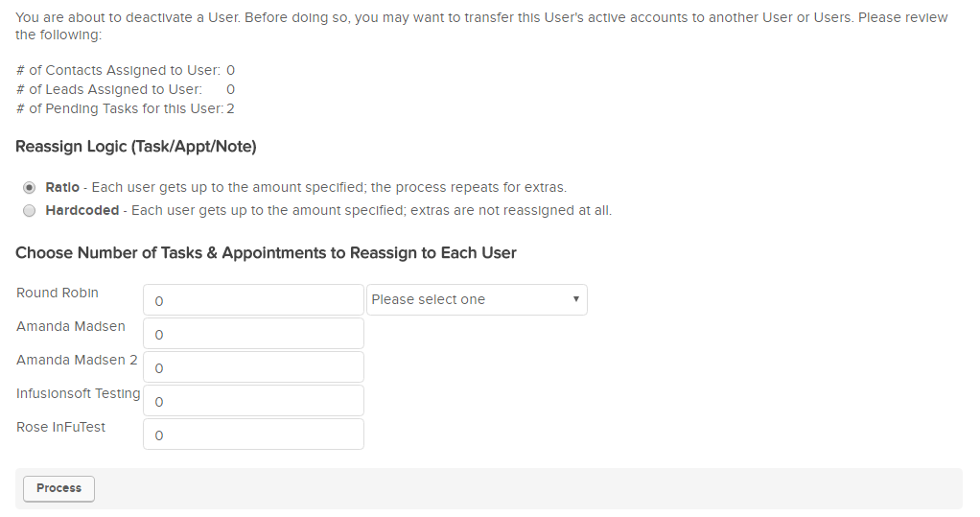This screenshot has width=980, height=517.
Task: Open the 'Please select one' dropdown
Action: point(477,299)
